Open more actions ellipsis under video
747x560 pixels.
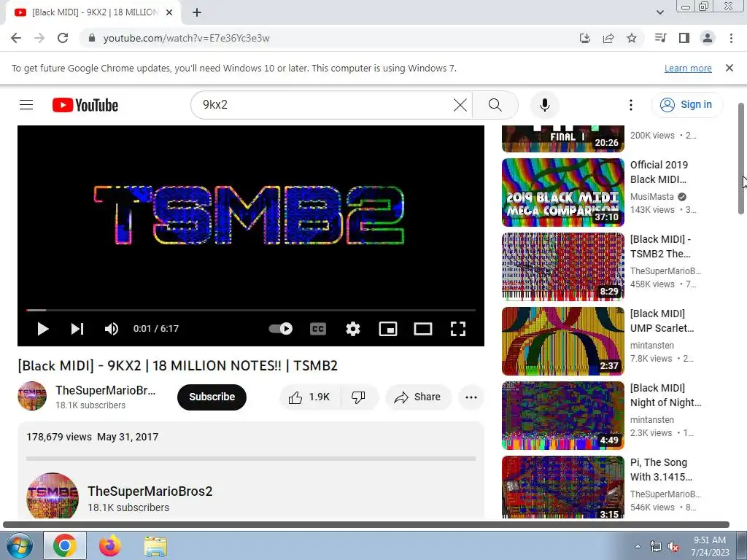point(471,397)
